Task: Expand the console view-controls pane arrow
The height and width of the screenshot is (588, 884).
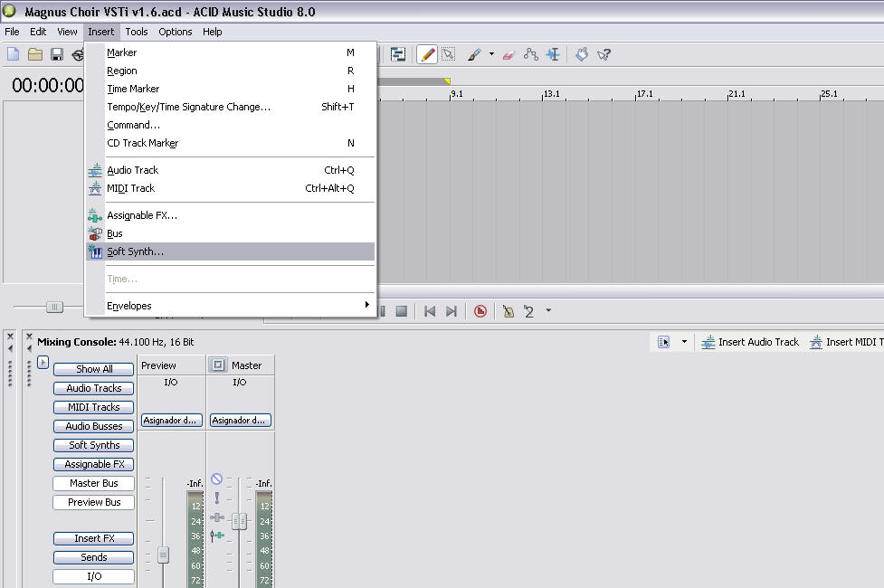Action: (43, 362)
